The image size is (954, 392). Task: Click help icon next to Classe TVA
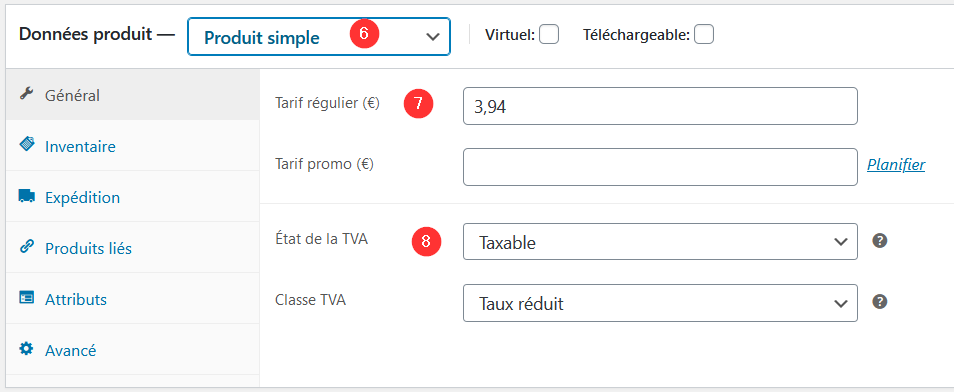coord(879,302)
